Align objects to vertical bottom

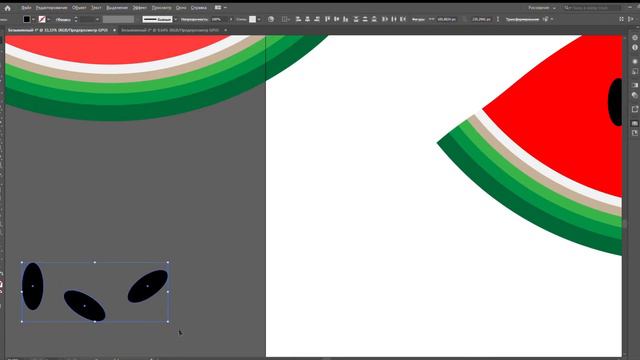pos(346,19)
